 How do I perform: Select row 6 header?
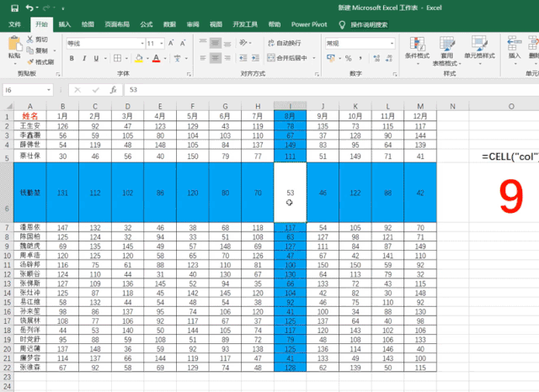(x=7, y=193)
